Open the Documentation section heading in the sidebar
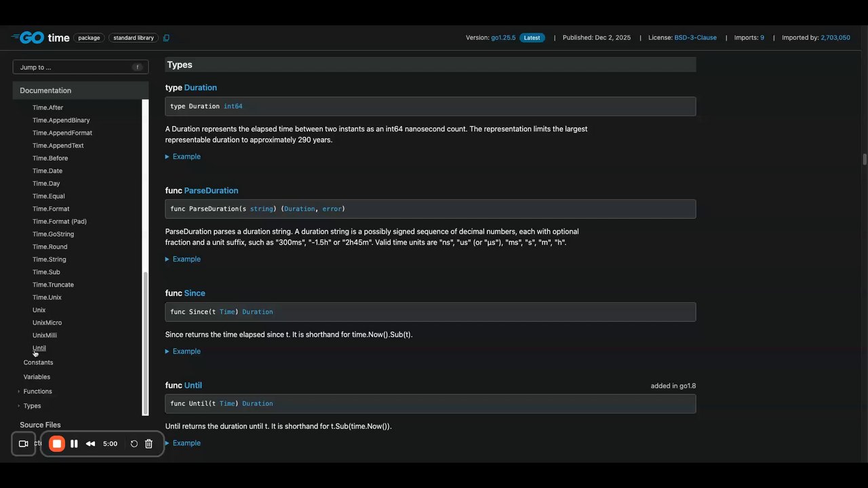The image size is (868, 488). click(81, 90)
